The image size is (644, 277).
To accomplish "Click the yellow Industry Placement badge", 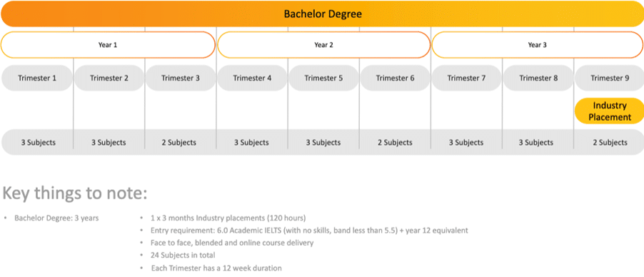I will tap(610, 111).
